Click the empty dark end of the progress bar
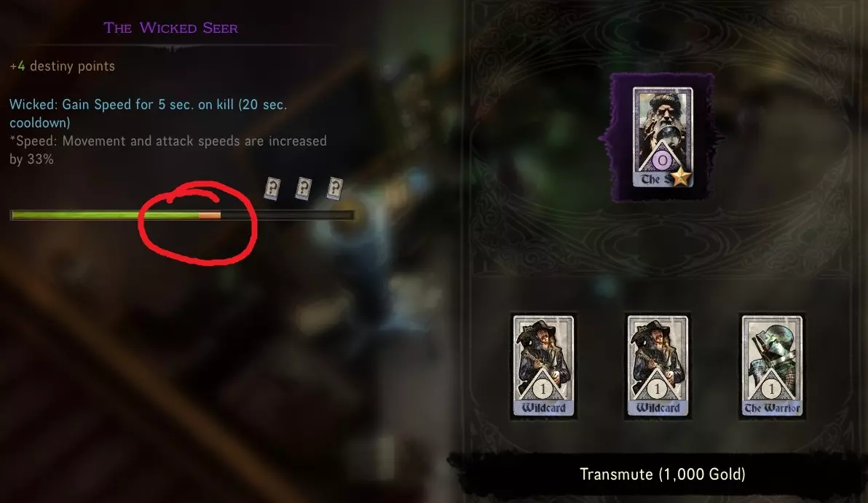 coord(287,215)
